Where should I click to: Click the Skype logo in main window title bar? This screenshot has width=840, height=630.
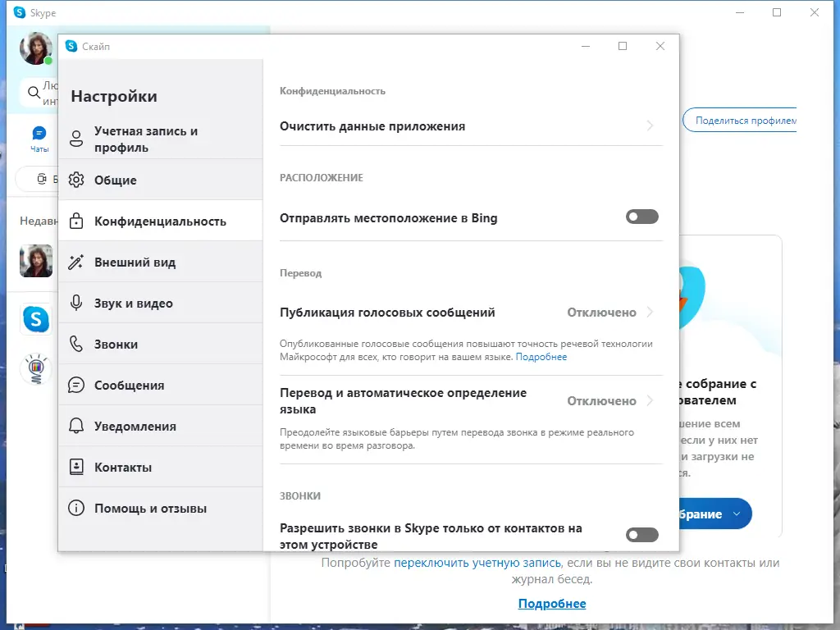tap(20, 12)
